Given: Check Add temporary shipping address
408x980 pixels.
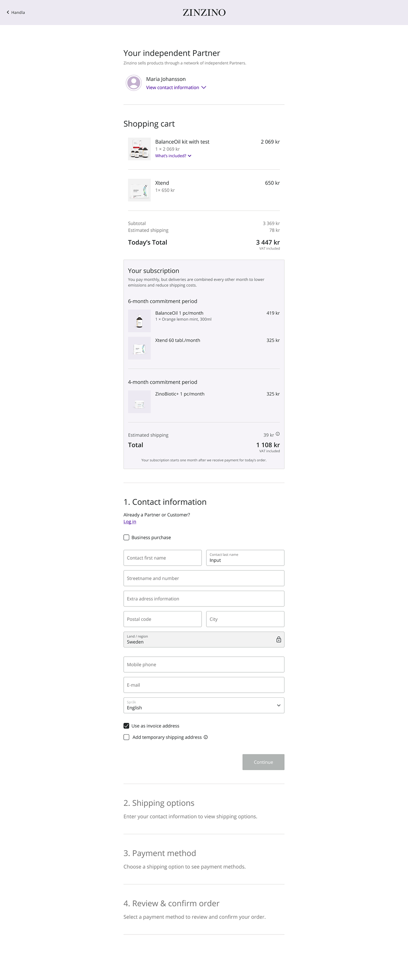Looking at the screenshot, I should click(x=126, y=737).
